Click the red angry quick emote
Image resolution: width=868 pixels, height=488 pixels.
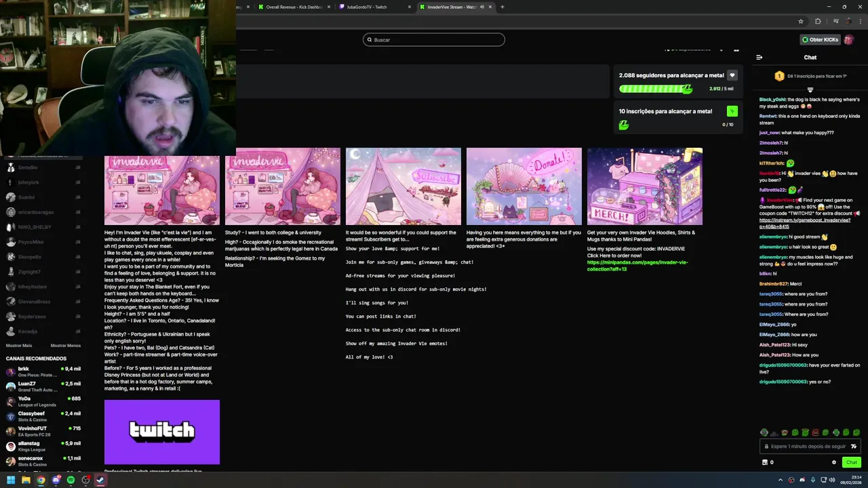[x=815, y=432]
